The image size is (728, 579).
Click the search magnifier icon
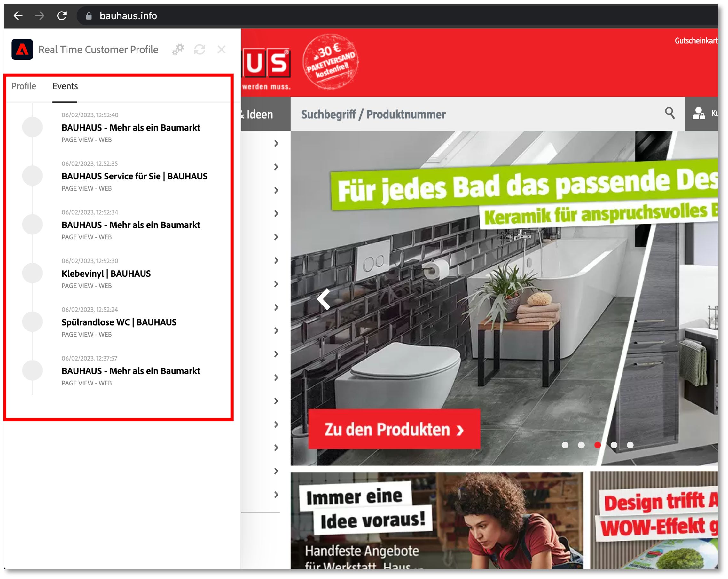pos(669,113)
